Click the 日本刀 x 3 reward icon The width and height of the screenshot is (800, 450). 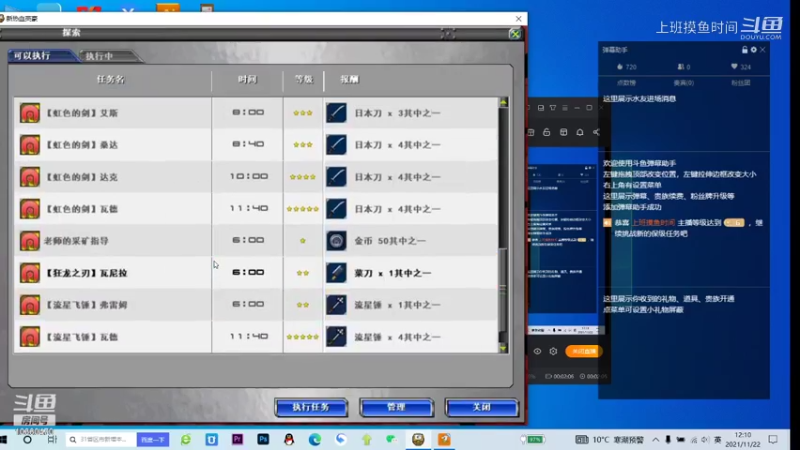pyautogui.click(x=336, y=113)
